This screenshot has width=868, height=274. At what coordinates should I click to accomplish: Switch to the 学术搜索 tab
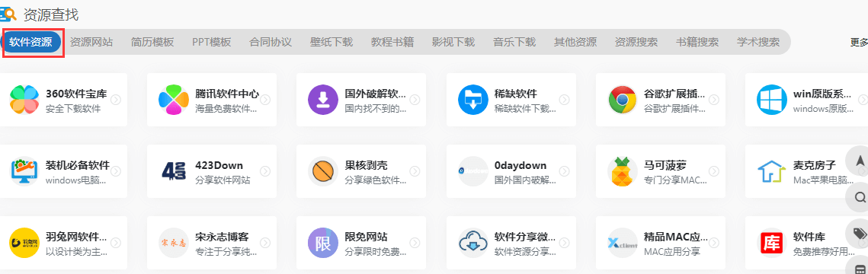(x=757, y=42)
